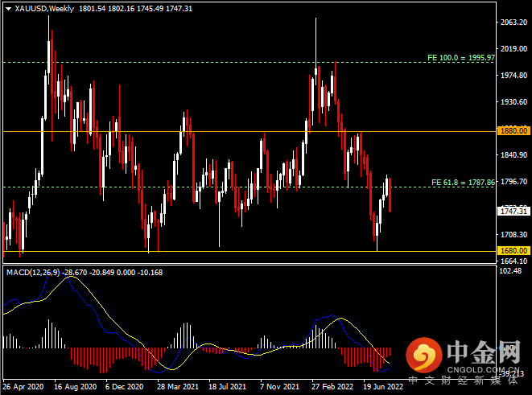Click the current price 1747.31 label
The height and width of the screenshot is (395, 532).
513,212
